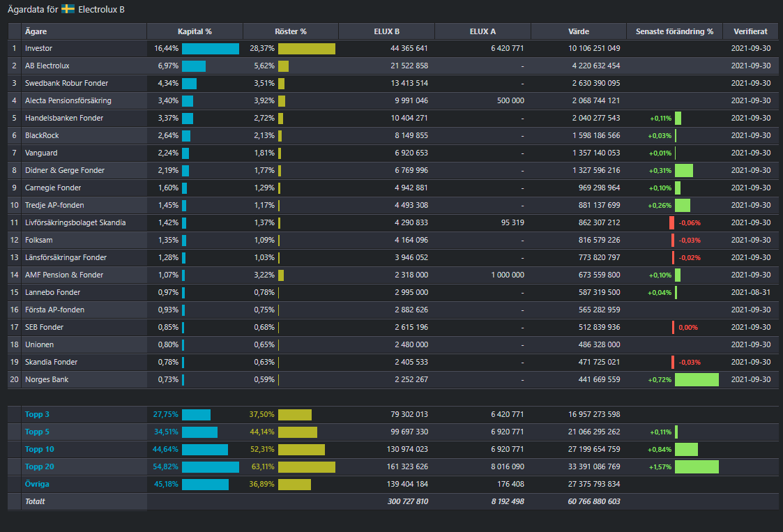Click Topp 20 green +1,57% change bar
The image size is (783, 532).
coord(697,467)
